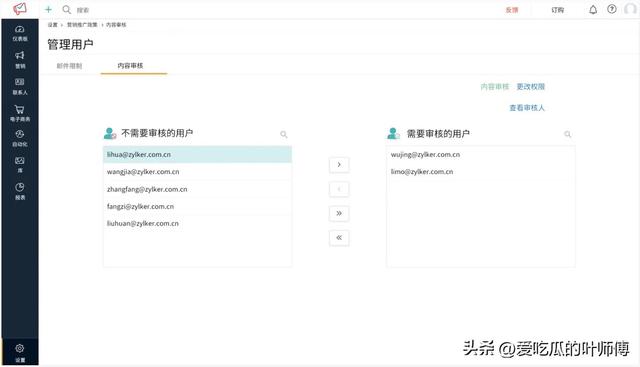Open the user avatar profile menu
This screenshot has height=367, width=640.
(x=631, y=9)
